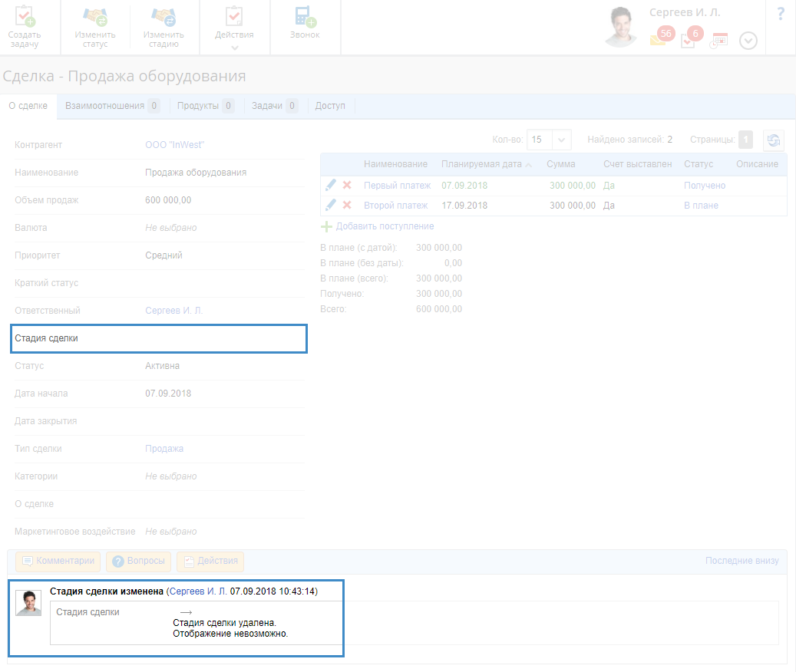
Task: Open the calendar icon in the header
Action: pyautogui.click(x=719, y=41)
